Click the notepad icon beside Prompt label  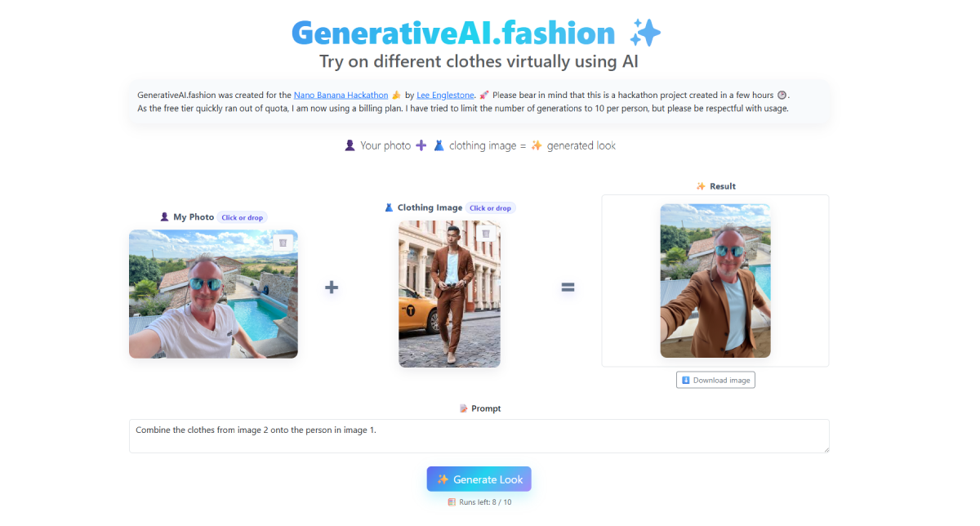[x=464, y=408]
